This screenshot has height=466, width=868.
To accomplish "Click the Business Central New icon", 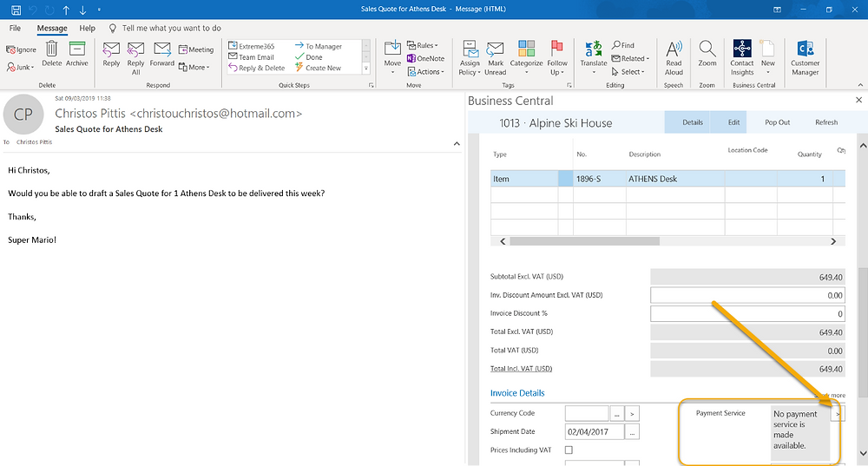I will tap(768, 57).
